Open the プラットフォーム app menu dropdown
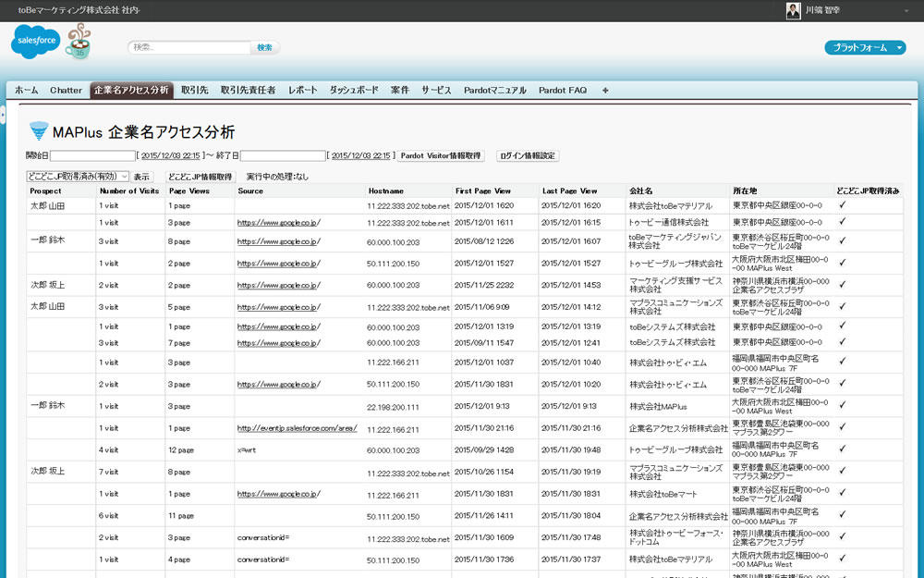 865,48
